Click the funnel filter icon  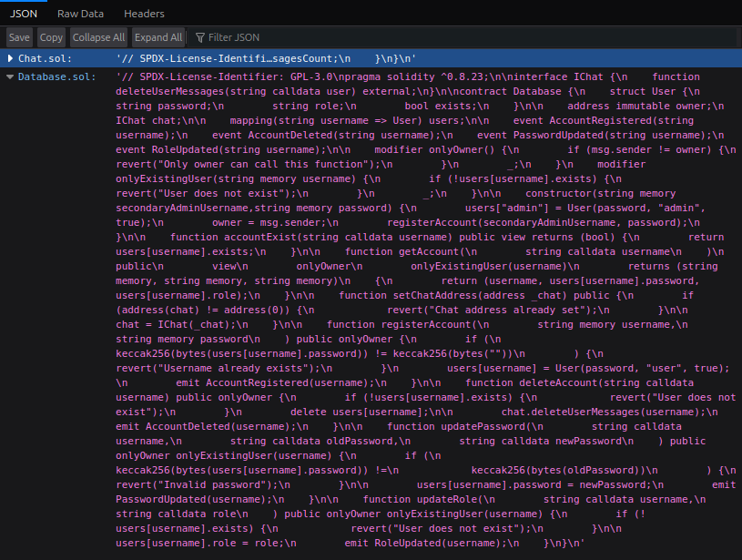tap(200, 37)
